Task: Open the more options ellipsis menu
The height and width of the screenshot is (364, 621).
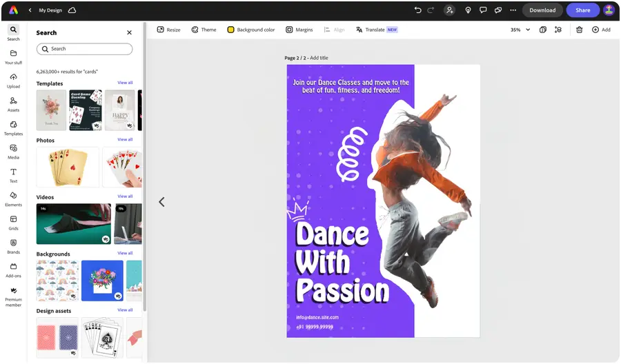Action: 512,10
